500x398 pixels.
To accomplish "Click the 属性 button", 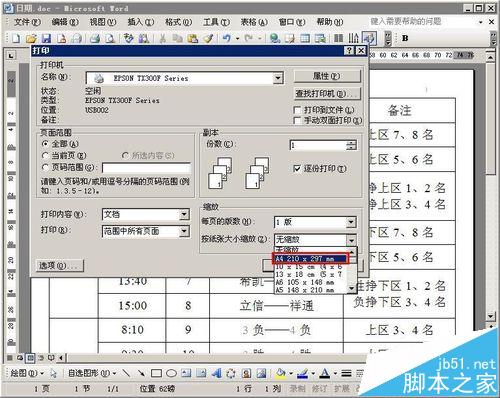I will click(327, 76).
